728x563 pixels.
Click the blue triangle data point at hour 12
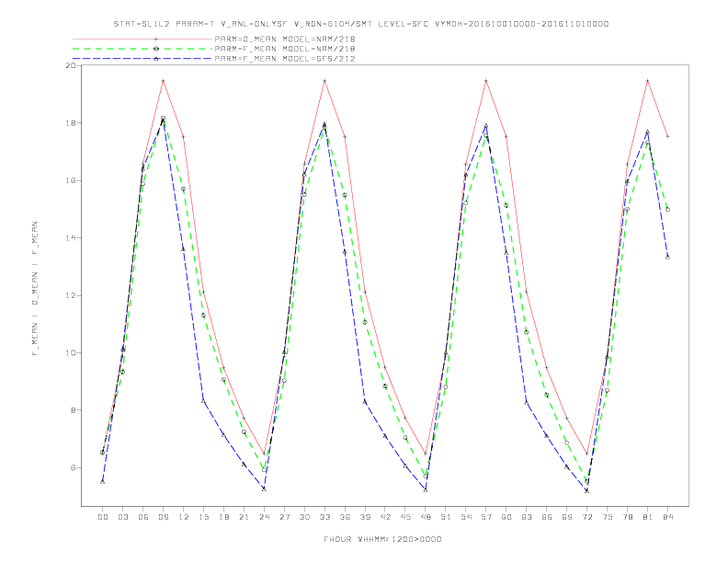click(184, 249)
